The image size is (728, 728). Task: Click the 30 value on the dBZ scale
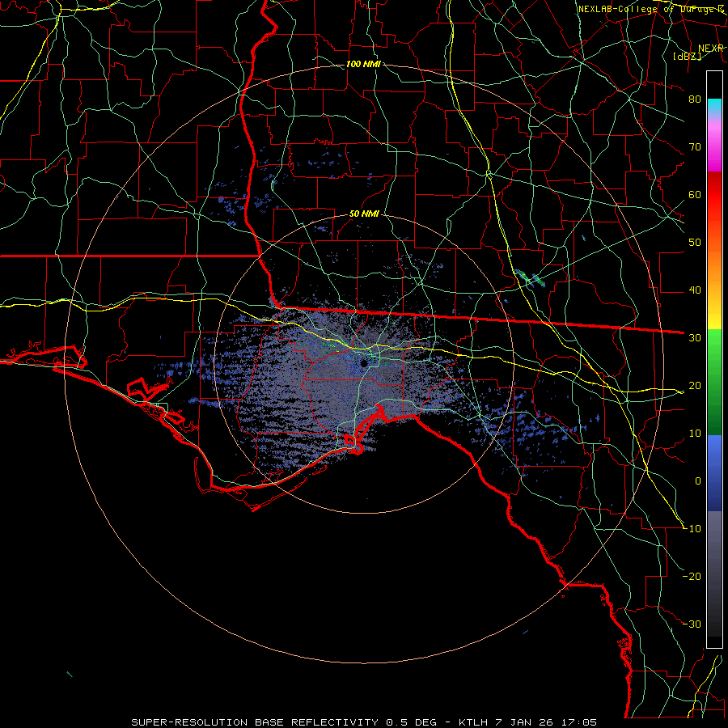(x=695, y=338)
